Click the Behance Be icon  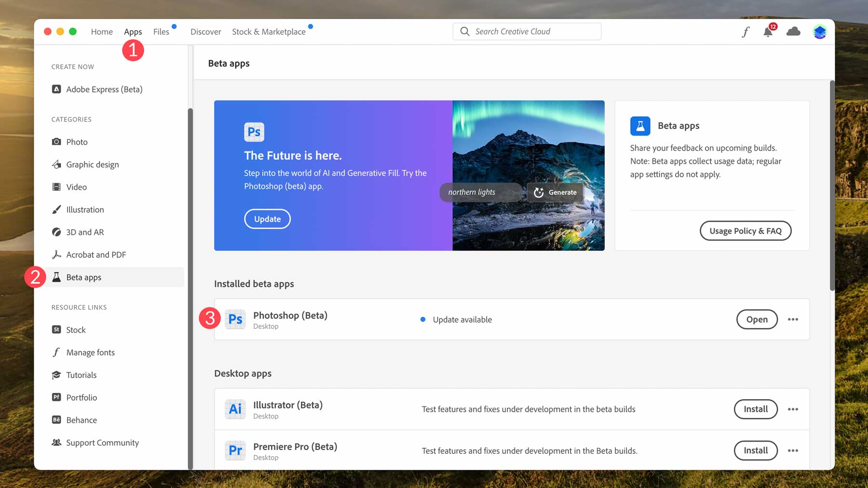(x=56, y=420)
